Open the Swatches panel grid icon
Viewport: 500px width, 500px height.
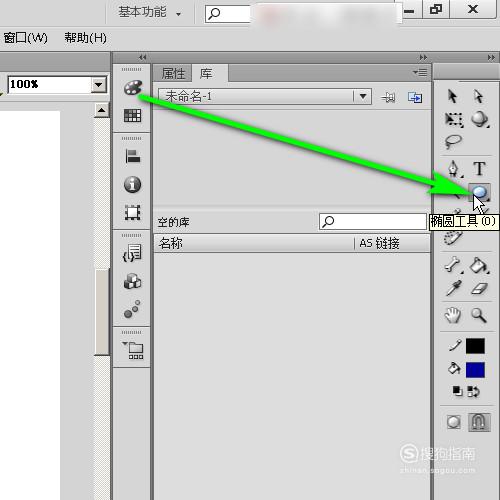132,116
